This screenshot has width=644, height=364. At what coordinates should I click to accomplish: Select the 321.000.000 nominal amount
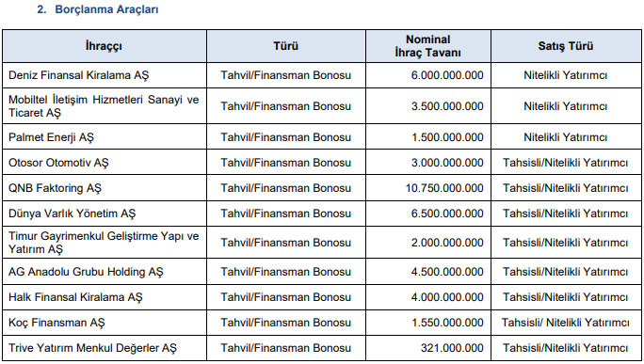pyautogui.click(x=452, y=348)
